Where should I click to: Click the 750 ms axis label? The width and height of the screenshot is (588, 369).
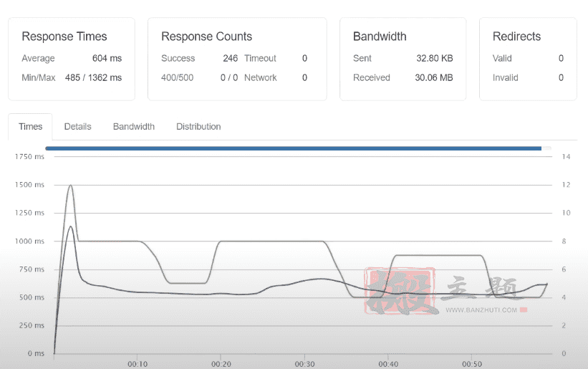(x=32, y=269)
